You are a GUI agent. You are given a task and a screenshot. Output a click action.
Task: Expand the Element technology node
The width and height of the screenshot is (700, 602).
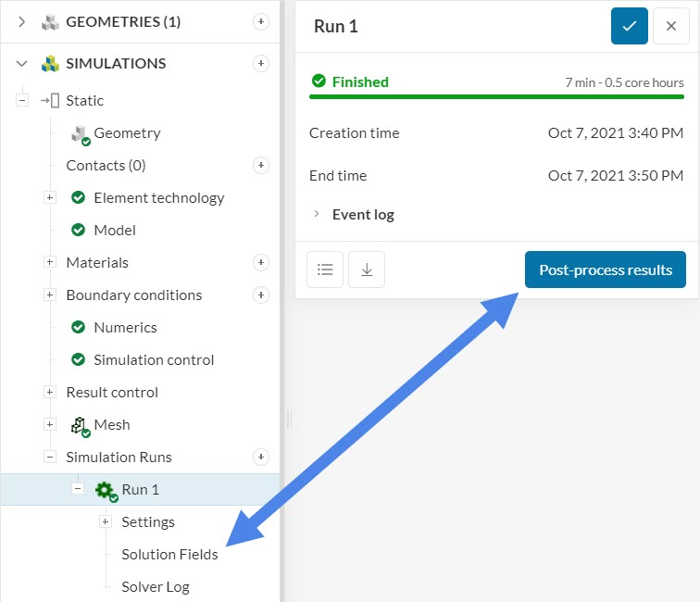pyautogui.click(x=50, y=198)
